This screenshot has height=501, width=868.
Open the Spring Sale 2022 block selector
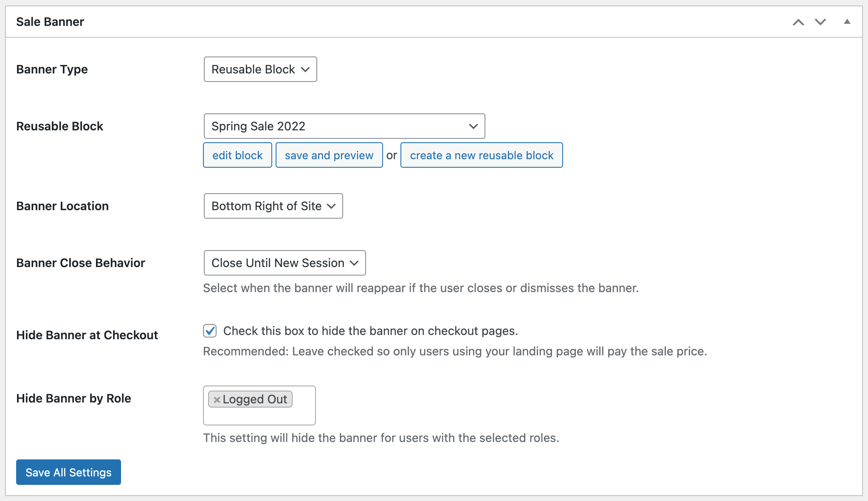coord(344,126)
